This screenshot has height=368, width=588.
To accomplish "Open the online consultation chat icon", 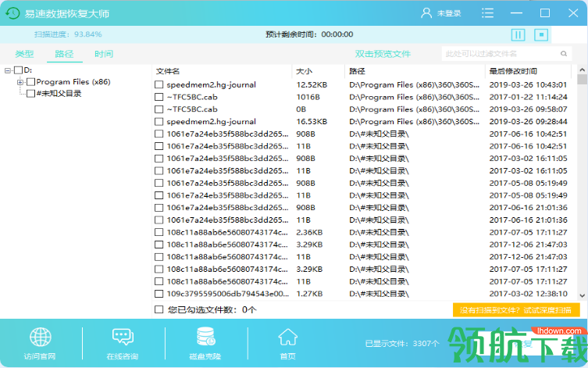I will click(123, 337).
